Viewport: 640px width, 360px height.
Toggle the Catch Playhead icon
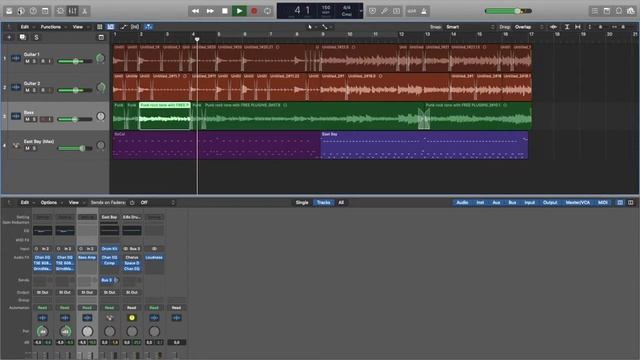(149, 27)
